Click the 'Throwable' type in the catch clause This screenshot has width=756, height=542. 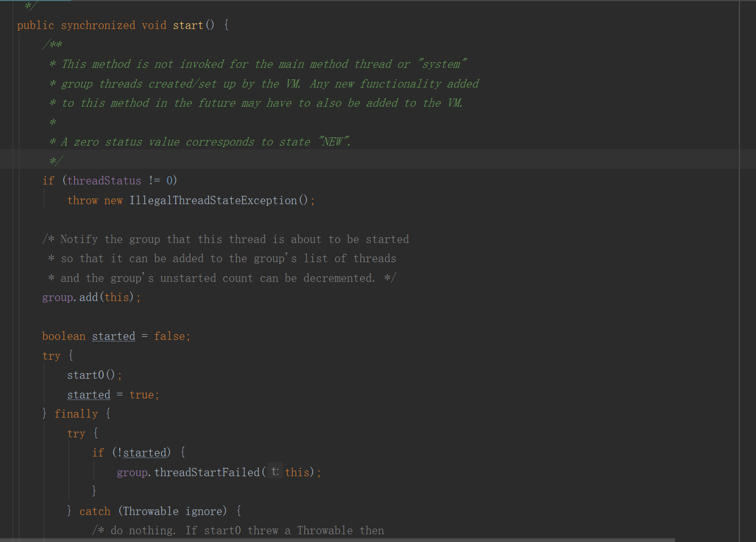tap(151, 511)
